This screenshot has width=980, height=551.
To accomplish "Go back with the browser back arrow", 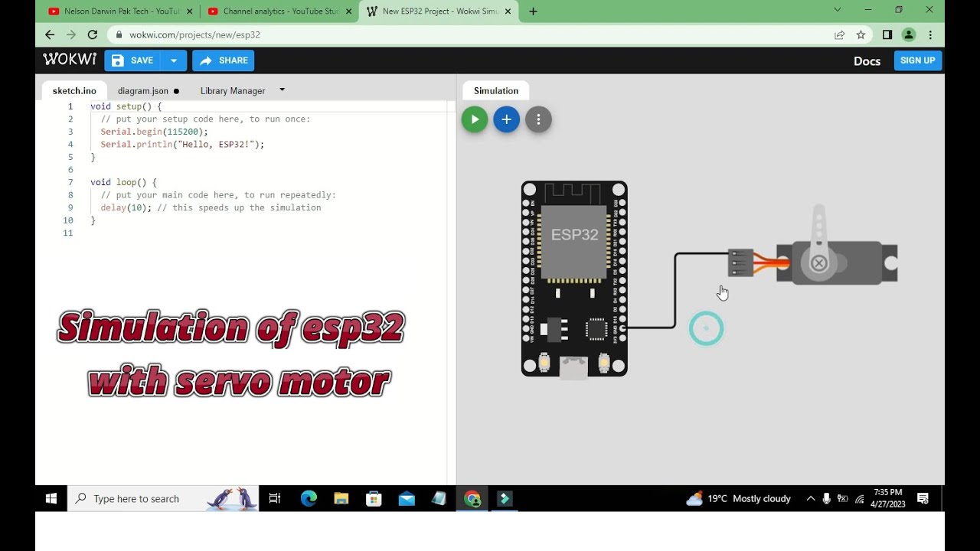I will point(50,34).
